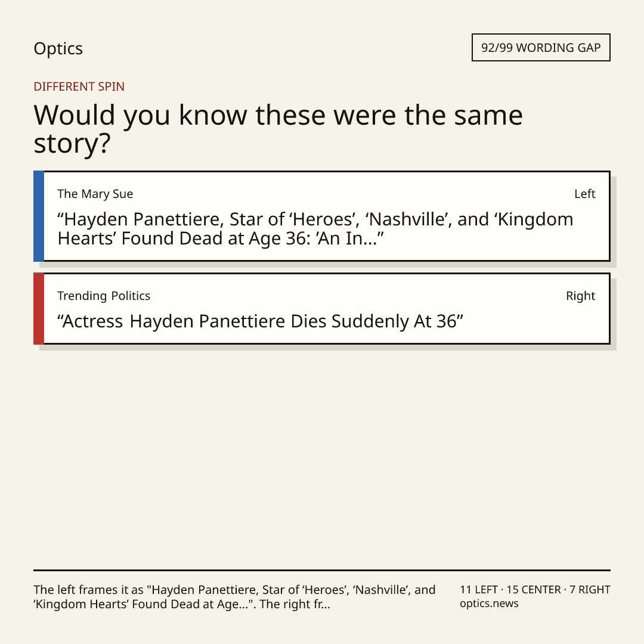Click the red right-bias color bar
The height and width of the screenshot is (644, 644).
tap(39, 308)
